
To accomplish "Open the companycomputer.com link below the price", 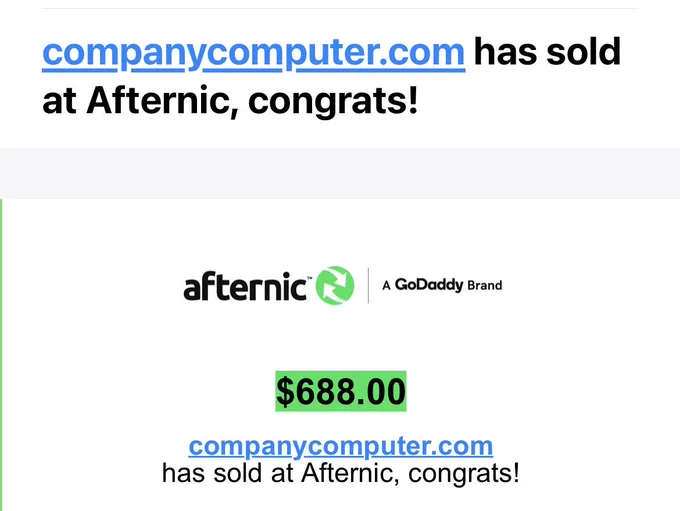I will (341, 446).
